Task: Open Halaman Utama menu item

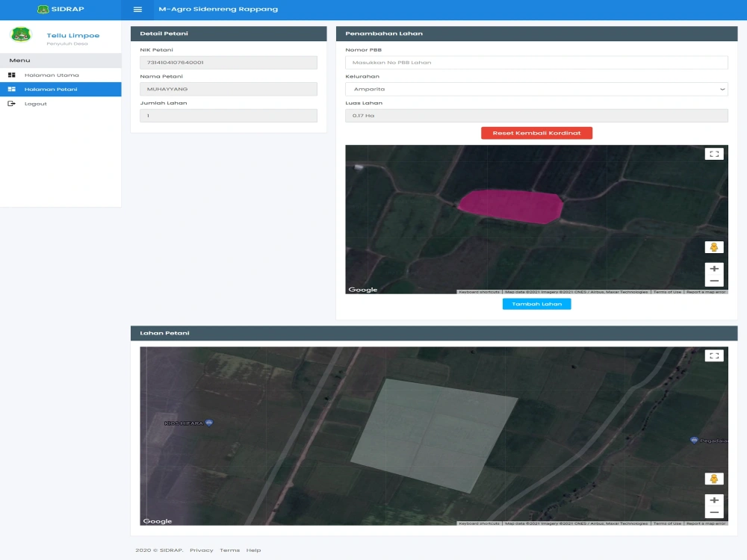Action: (x=61, y=75)
